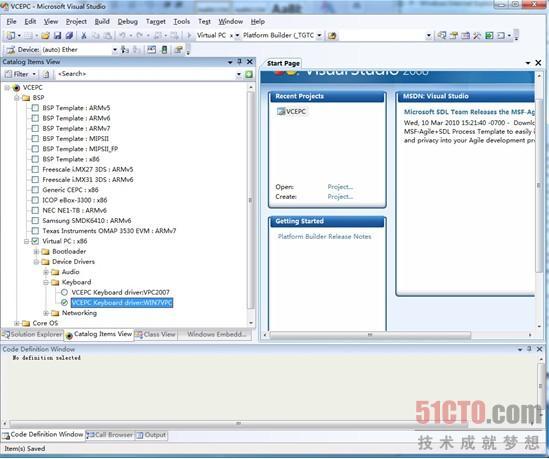
Task: Check BSP Template : x86 checkbox
Action: click(35, 159)
